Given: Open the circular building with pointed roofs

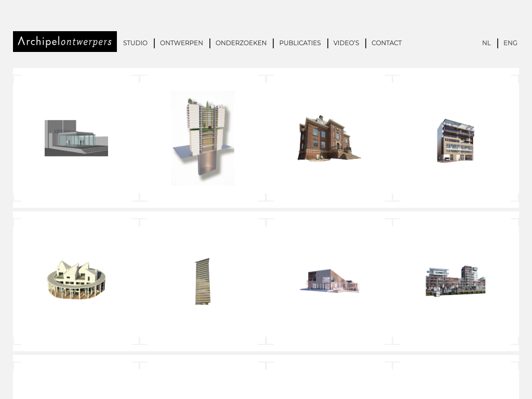Looking at the screenshot, I should pyautogui.click(x=76, y=281).
